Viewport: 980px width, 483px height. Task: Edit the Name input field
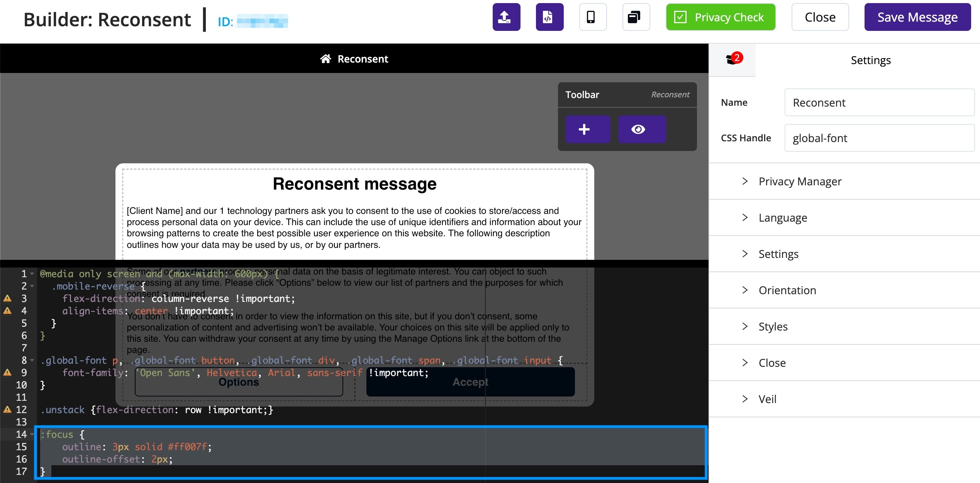pyautogui.click(x=880, y=102)
